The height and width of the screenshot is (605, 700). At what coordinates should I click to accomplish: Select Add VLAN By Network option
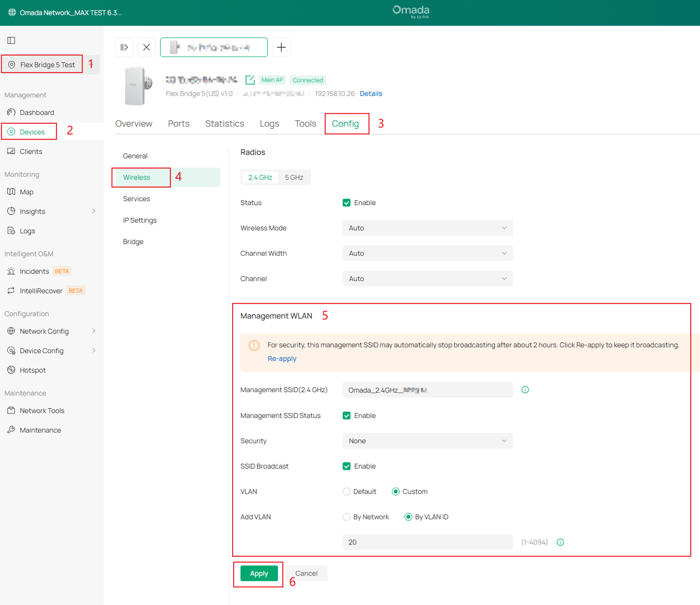point(346,517)
